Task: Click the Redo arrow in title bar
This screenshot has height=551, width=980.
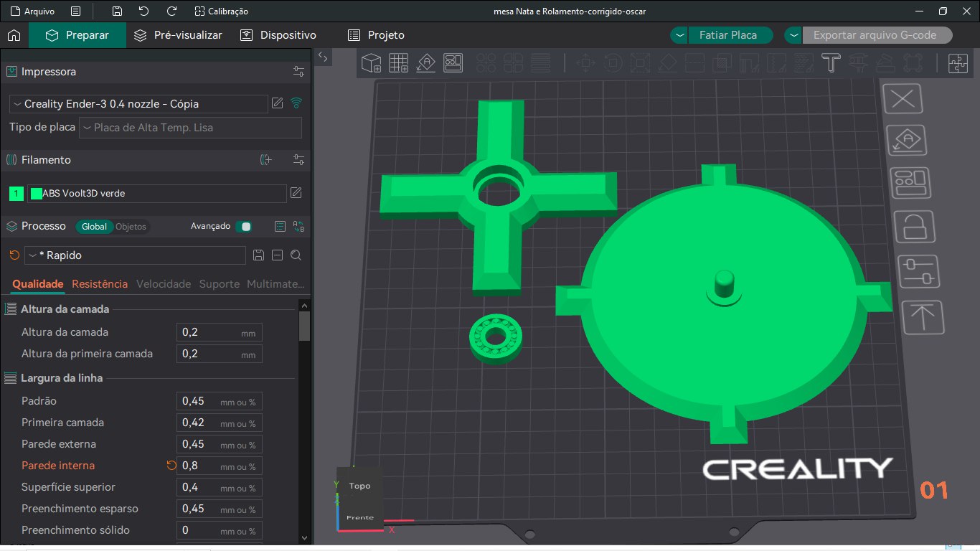Action: [x=171, y=11]
